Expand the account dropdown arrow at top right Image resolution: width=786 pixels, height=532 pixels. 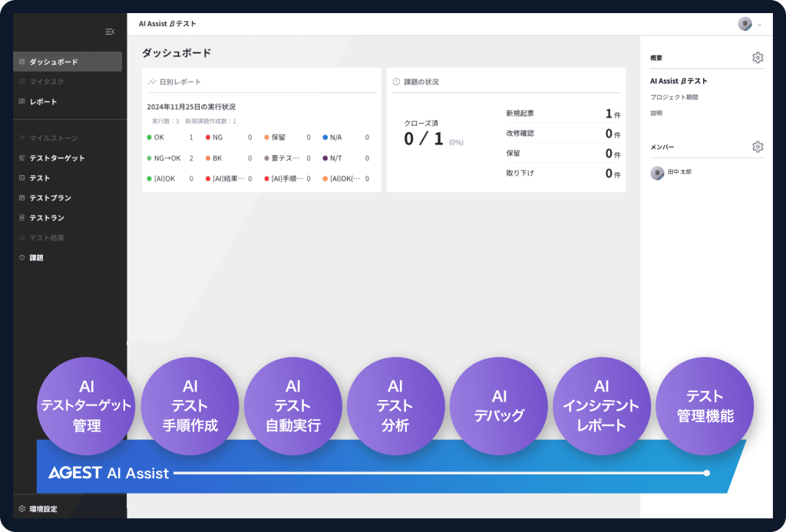pos(760,25)
